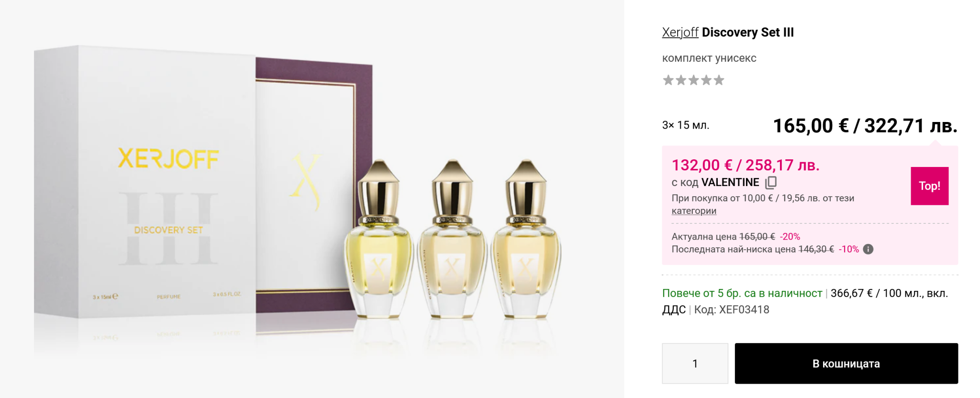Screen dimensions: 980x398
Task: Click the lowest price info icon
Action: click(868, 249)
